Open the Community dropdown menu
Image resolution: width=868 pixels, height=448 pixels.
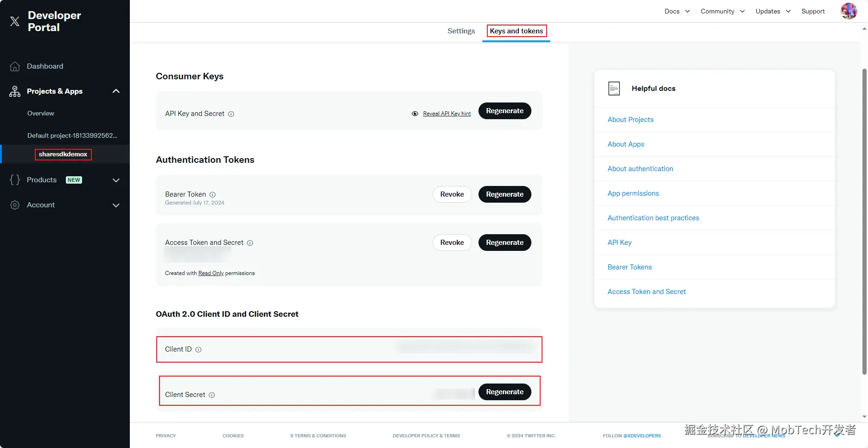click(722, 11)
